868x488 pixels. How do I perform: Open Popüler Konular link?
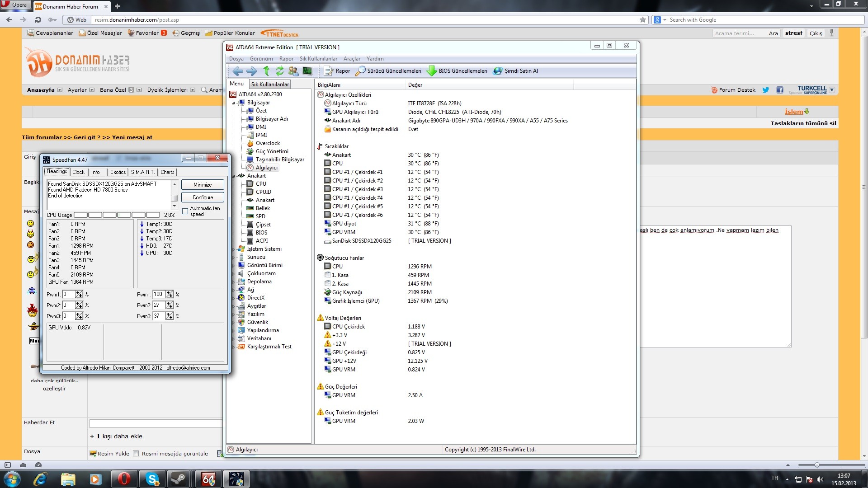pyautogui.click(x=230, y=33)
